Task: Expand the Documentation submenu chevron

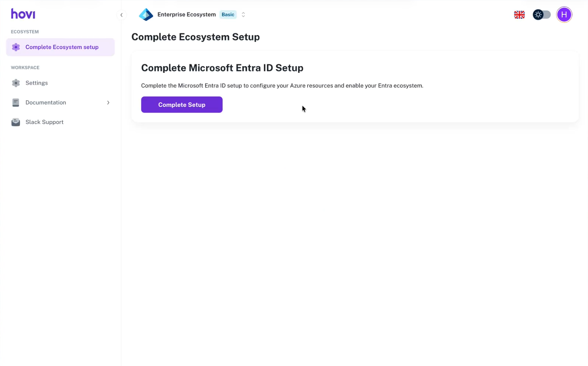Action: click(108, 102)
